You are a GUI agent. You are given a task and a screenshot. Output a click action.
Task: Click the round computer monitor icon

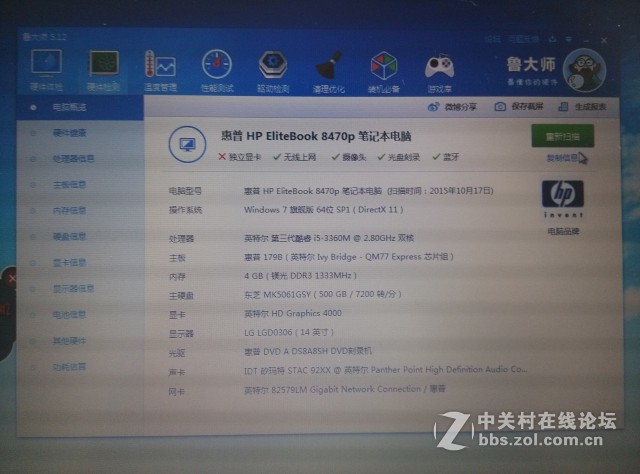187,144
